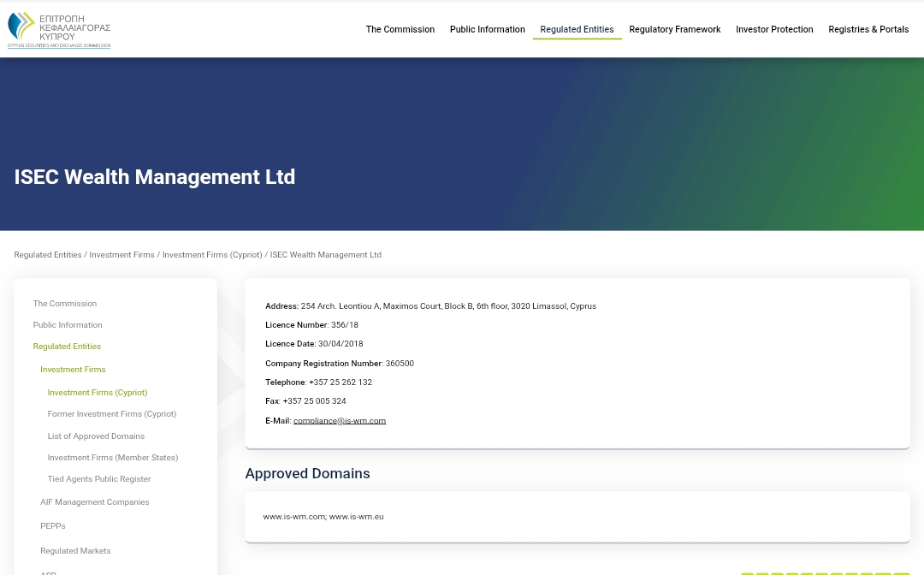Click telephone number +357 25 262 132
924x575 pixels.
[341, 382]
